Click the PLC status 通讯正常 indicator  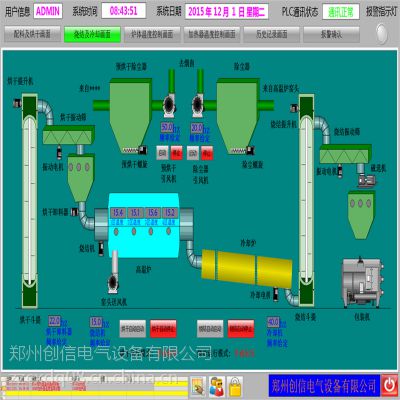coord(341,12)
